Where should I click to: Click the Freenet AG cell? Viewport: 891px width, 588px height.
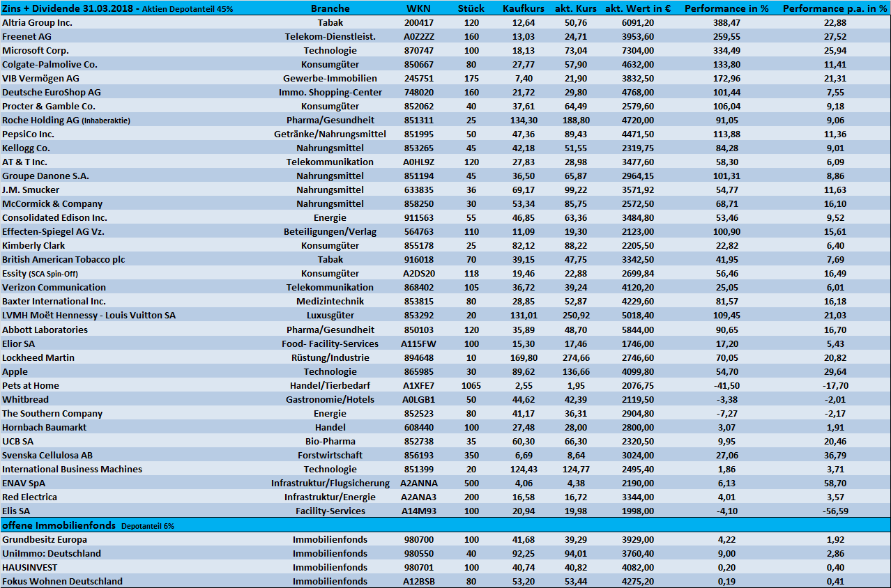tap(26, 36)
